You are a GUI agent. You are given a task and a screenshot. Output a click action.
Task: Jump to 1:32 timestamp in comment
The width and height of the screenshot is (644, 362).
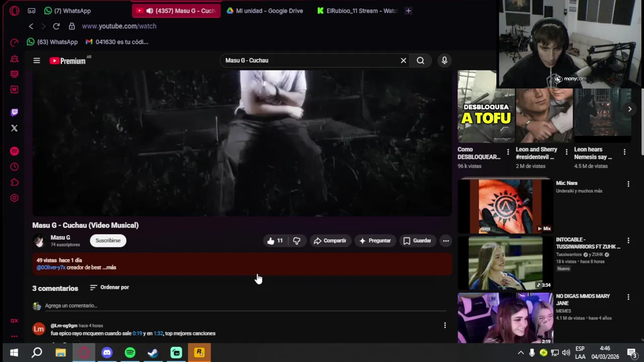coord(158,333)
